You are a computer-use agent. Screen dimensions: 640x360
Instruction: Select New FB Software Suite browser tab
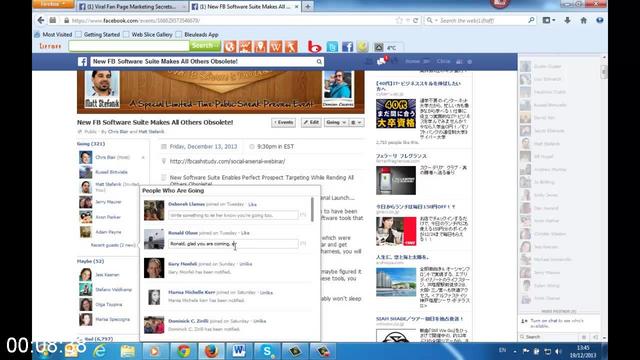pyautogui.click(x=245, y=7)
